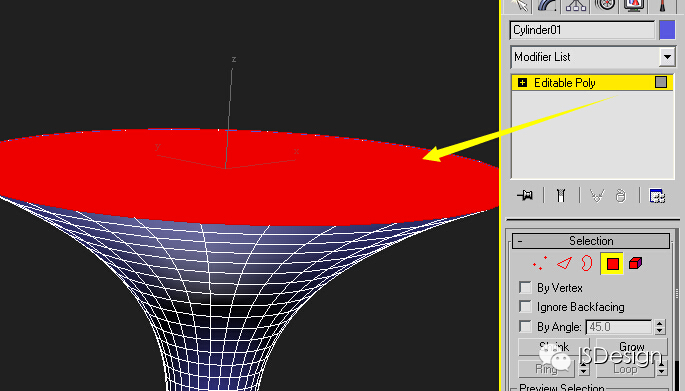Switch to the Hierarchy panel tab
The image size is (685, 391).
click(576, 6)
